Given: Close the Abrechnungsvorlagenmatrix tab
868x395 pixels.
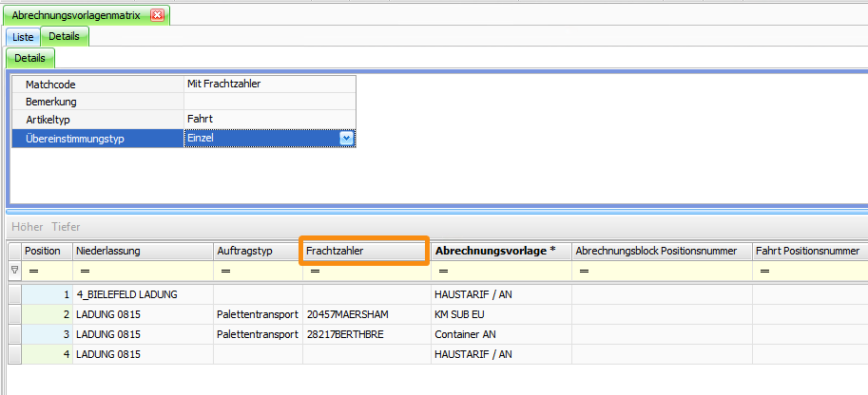Looking at the screenshot, I should [x=157, y=15].
